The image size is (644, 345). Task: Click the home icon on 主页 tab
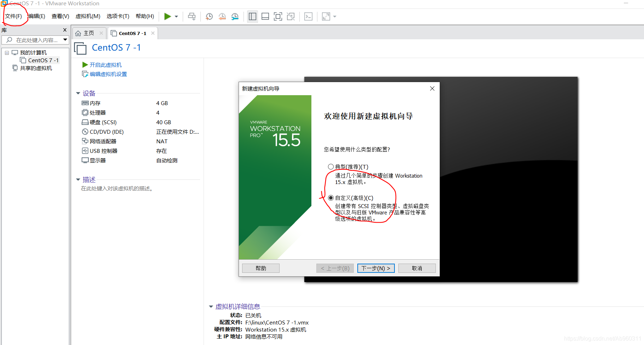coord(78,33)
